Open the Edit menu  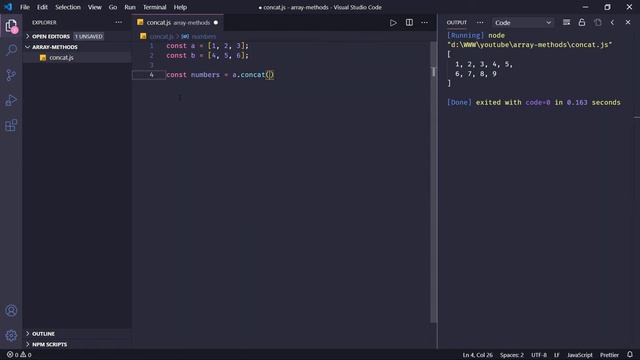coord(42,7)
